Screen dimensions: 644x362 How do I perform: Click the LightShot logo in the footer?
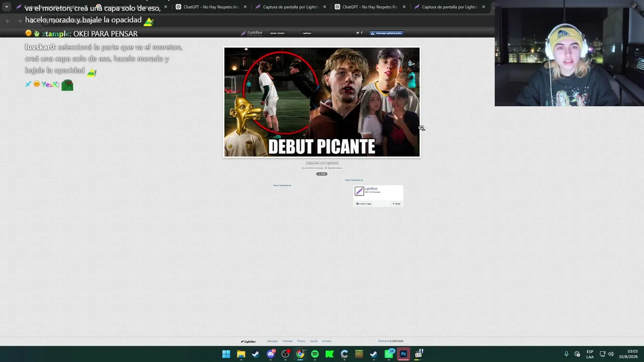[248, 341]
